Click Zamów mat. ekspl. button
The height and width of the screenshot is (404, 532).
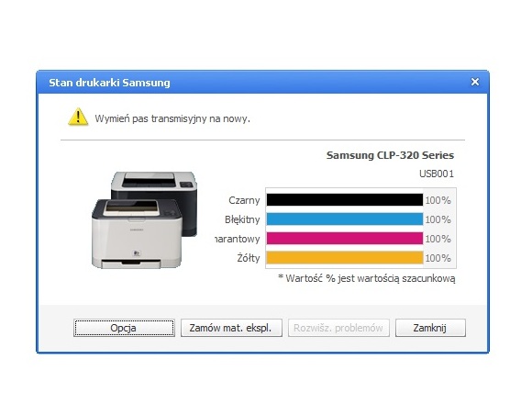(x=231, y=328)
